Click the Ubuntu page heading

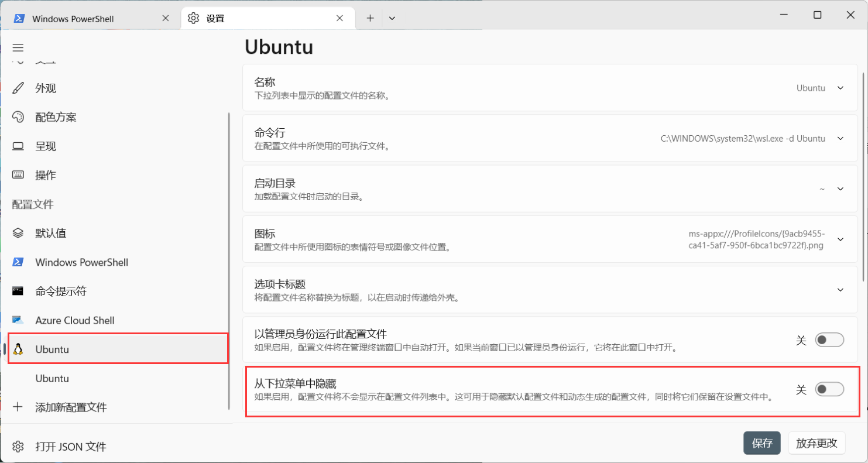coord(279,47)
